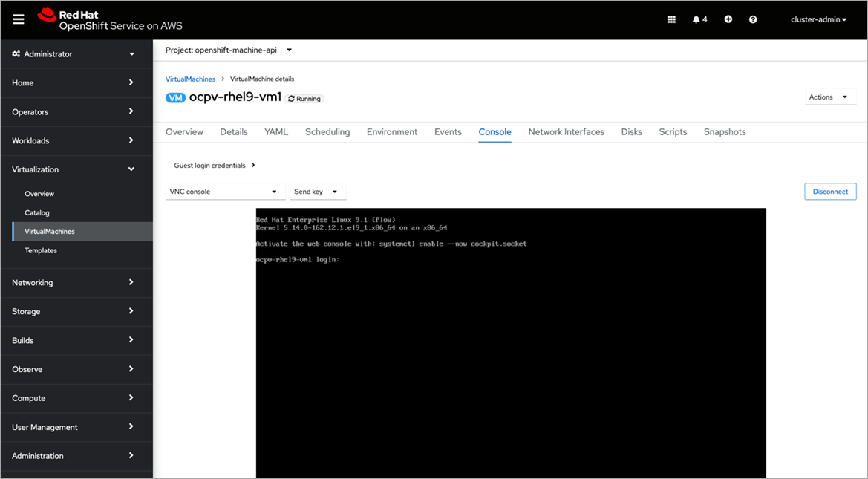Open Virtualization Overview in sidebar
The height and width of the screenshot is (479, 868).
pyautogui.click(x=39, y=194)
